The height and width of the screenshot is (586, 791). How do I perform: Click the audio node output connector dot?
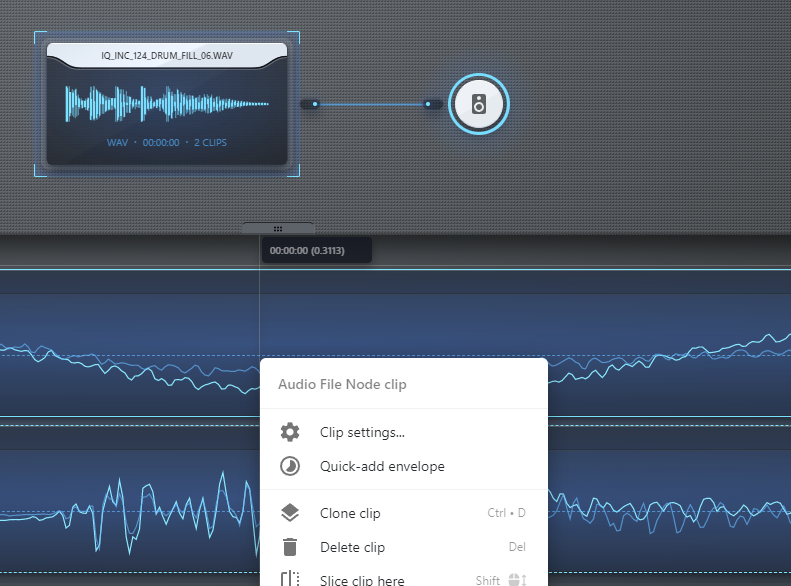point(315,104)
